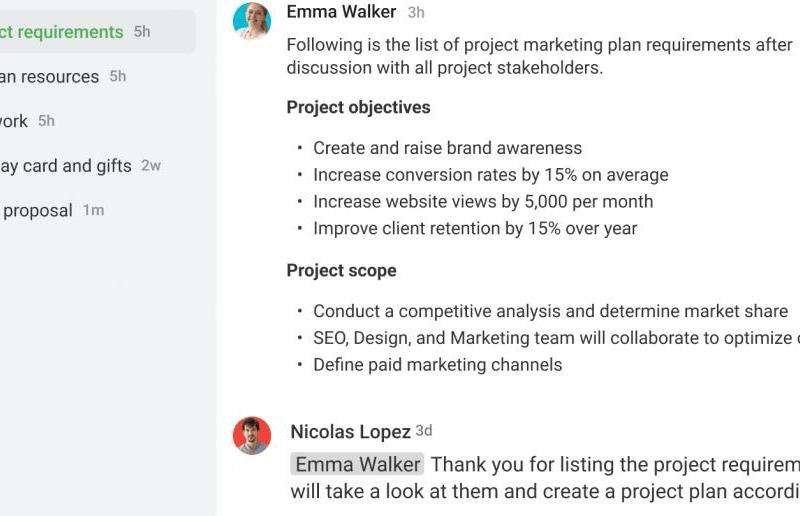The height and width of the screenshot is (516, 800).
Task: Click the 'Increase website views' bullet item
Action: (483, 202)
